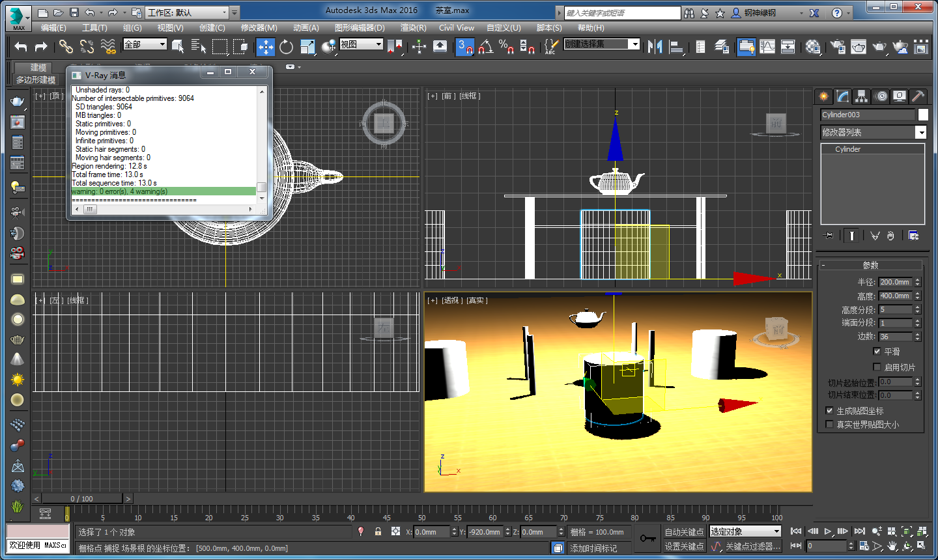Viewport: 938px width, 560px height.
Task: Open the 修改器列表 modifier dropdown
Action: point(921,132)
